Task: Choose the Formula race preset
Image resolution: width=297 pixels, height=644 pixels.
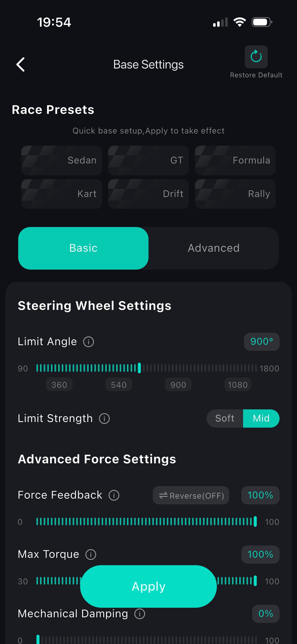Action: coord(235,160)
